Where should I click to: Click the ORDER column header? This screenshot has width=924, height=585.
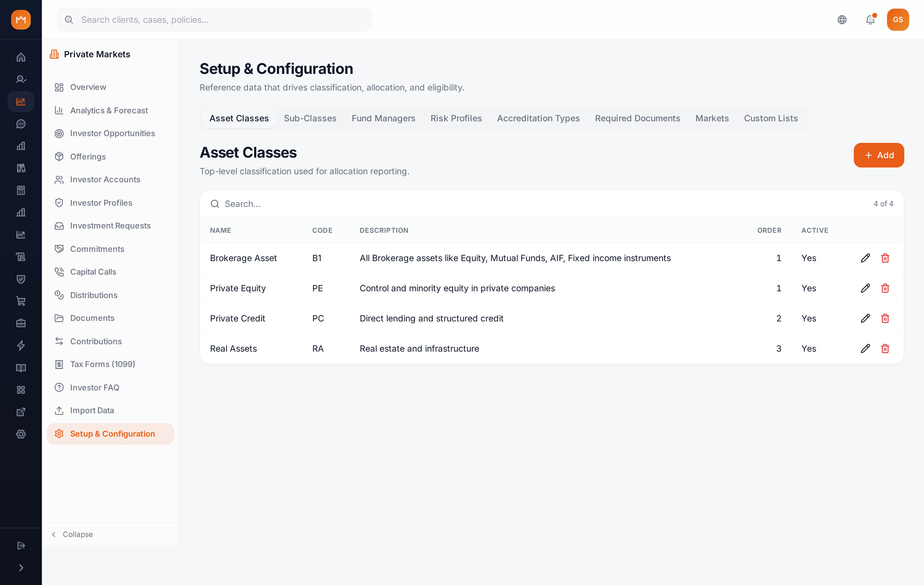(x=769, y=231)
